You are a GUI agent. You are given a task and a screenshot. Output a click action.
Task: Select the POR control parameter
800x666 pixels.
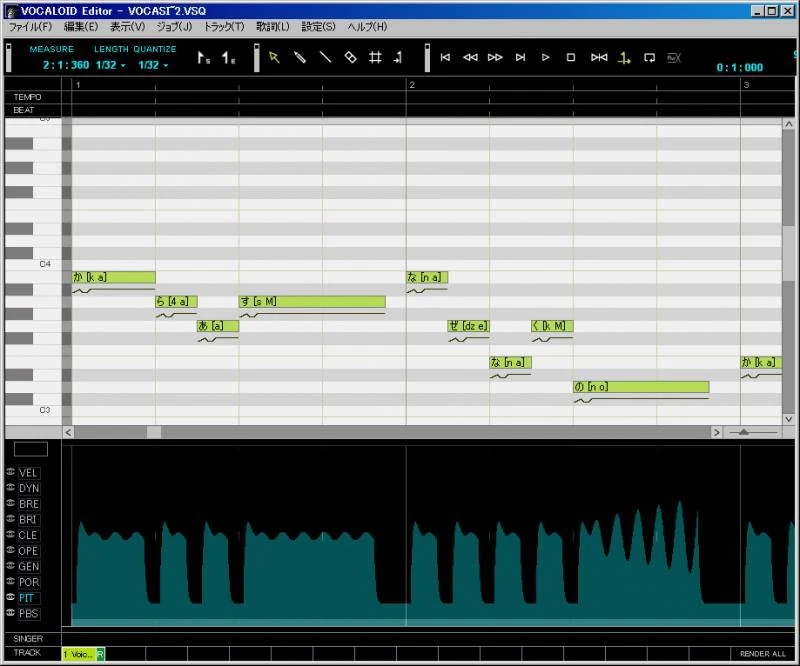tap(29, 582)
